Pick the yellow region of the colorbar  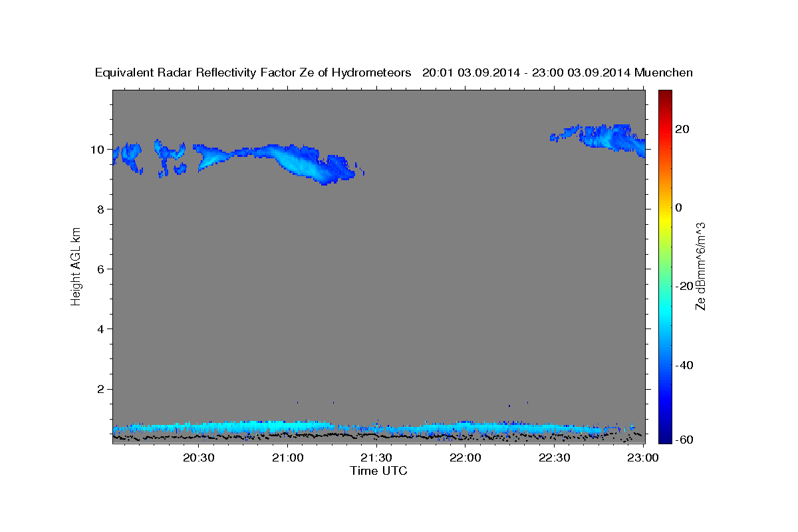click(x=665, y=219)
